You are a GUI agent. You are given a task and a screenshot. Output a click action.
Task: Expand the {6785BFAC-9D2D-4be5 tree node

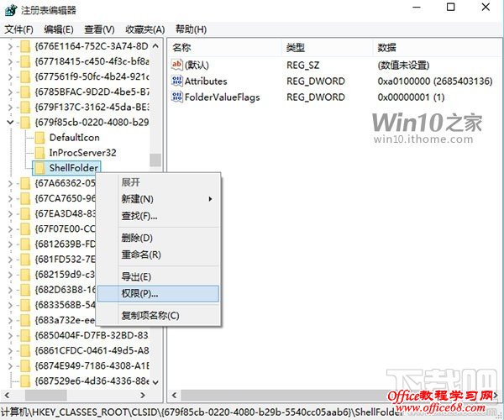pyautogui.click(x=10, y=92)
